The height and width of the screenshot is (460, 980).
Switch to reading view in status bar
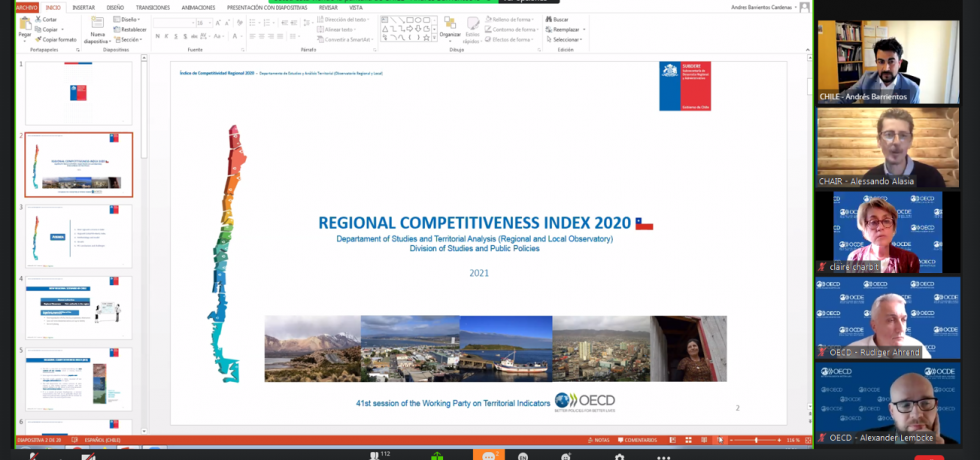coord(704,440)
